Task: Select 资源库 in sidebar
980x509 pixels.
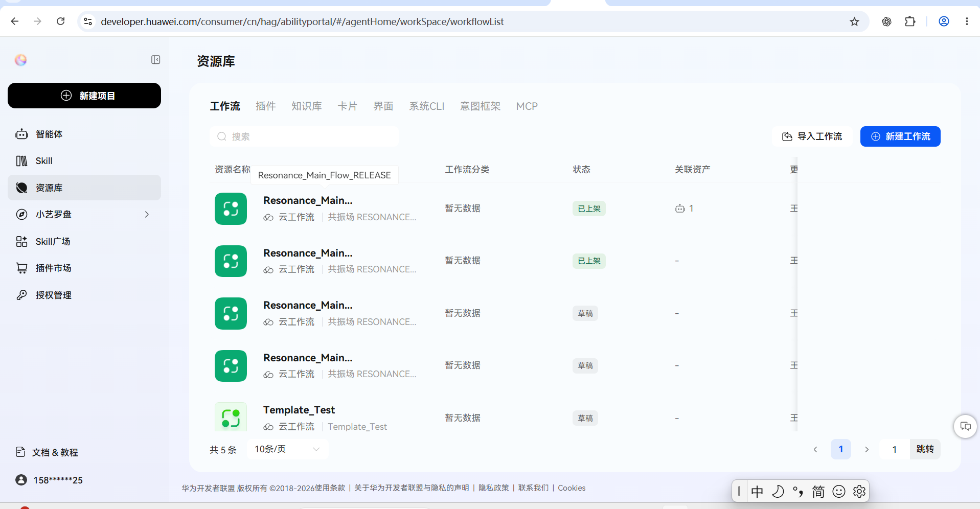Action: pos(84,188)
